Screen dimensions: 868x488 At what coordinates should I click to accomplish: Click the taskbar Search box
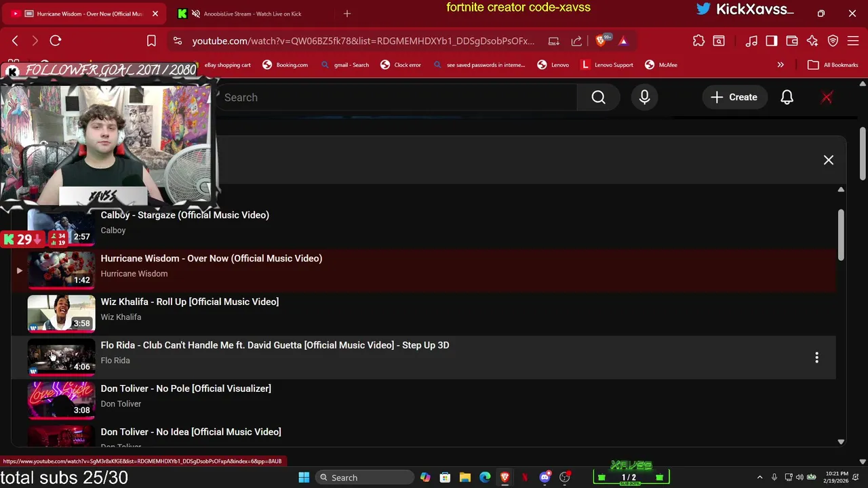(x=365, y=477)
